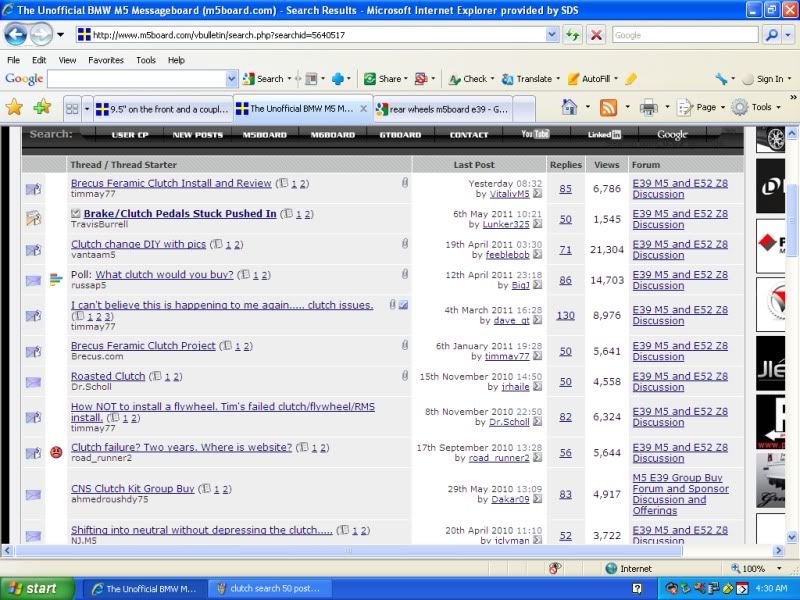Open the 'What clutch would you buy?' poll

click(164, 274)
